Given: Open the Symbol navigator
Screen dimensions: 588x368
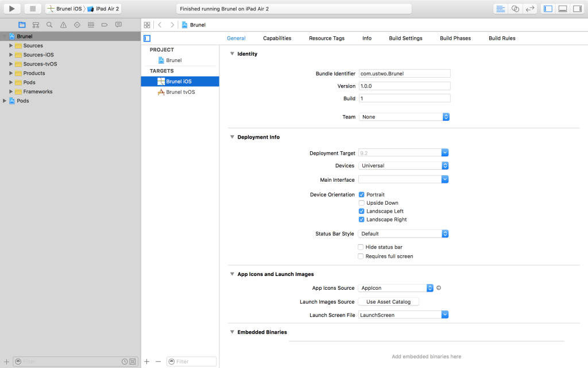Looking at the screenshot, I should 36,25.
